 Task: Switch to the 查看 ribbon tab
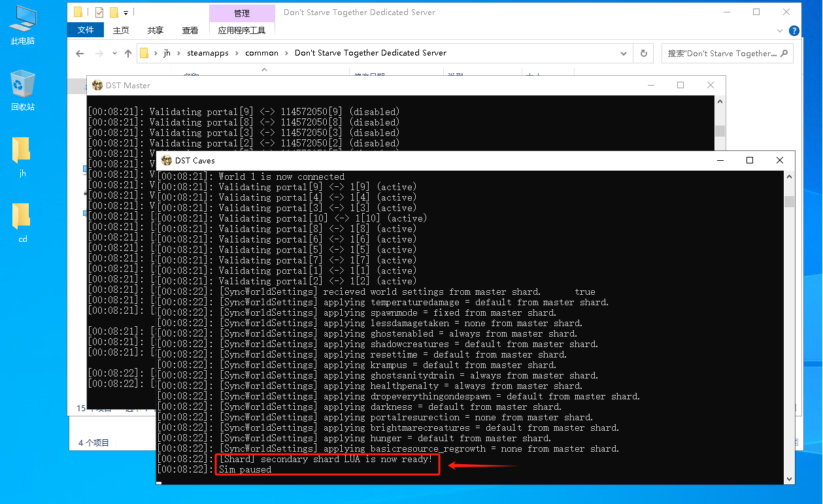(x=190, y=30)
